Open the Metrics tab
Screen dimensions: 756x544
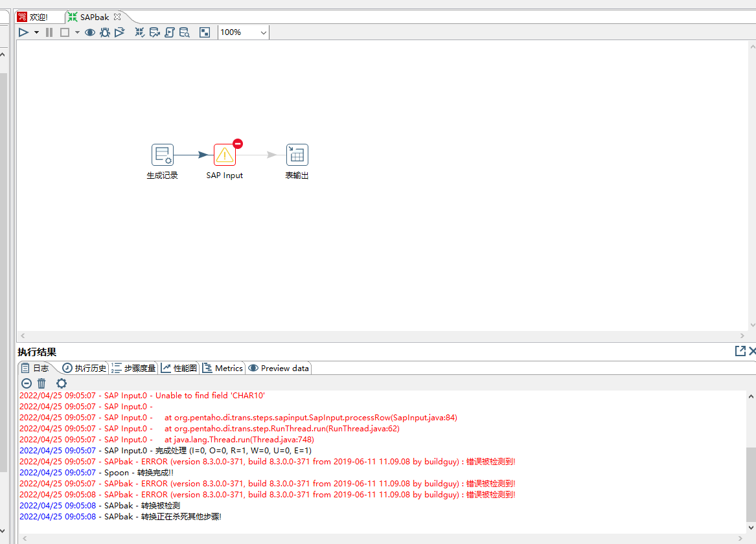point(223,368)
